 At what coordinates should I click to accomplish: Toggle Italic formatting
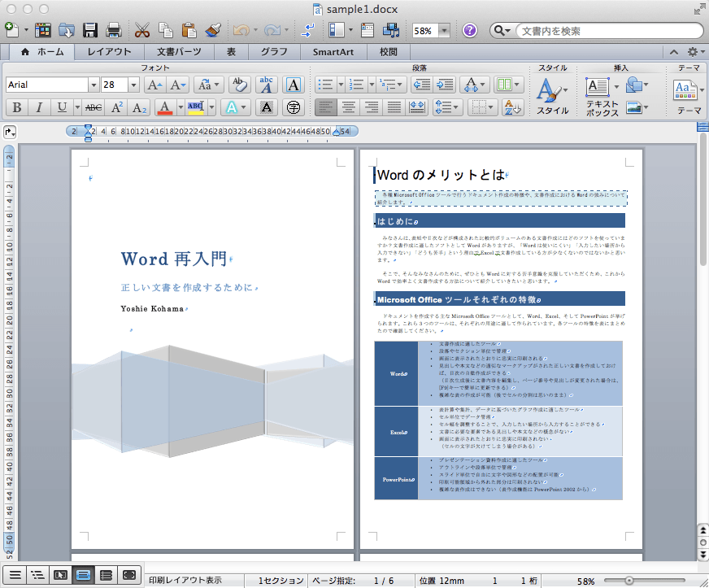pos(39,107)
